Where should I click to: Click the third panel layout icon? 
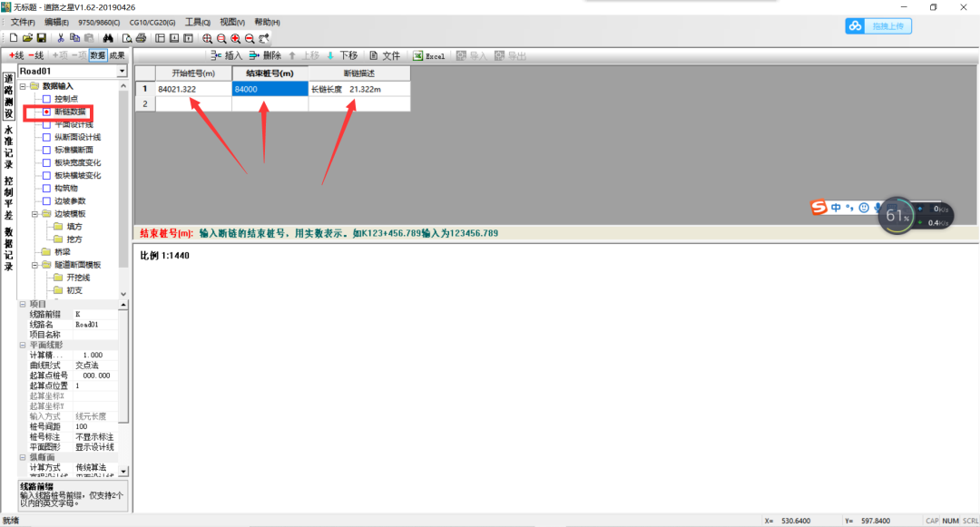(188, 39)
